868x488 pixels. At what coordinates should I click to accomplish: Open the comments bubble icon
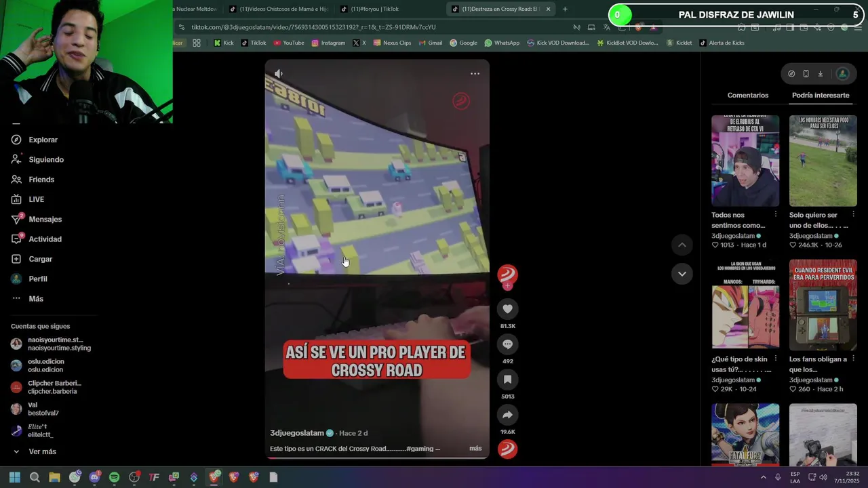click(507, 344)
